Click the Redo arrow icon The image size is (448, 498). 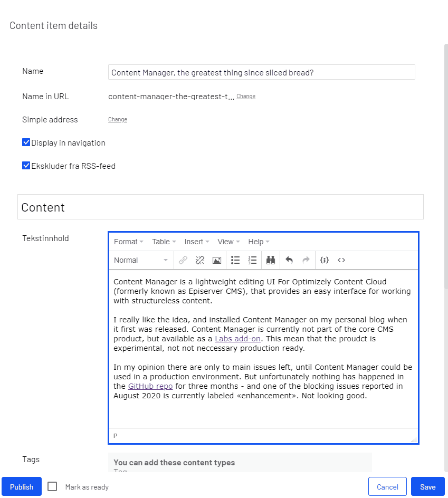pos(306,260)
